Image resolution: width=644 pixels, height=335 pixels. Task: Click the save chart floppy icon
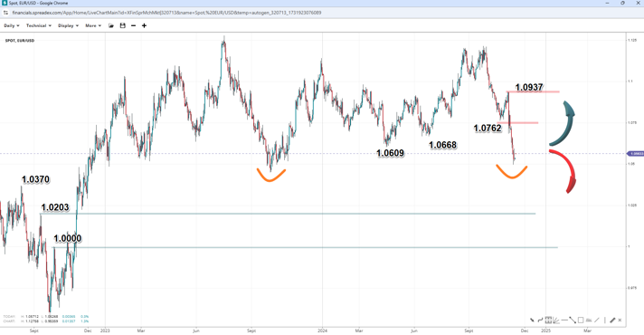(x=122, y=25)
